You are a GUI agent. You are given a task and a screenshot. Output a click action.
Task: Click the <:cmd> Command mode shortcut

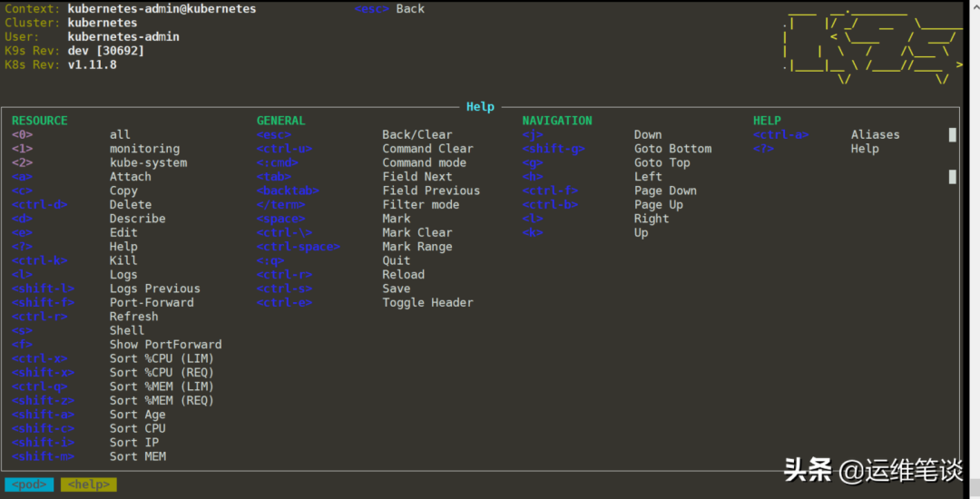[278, 163]
